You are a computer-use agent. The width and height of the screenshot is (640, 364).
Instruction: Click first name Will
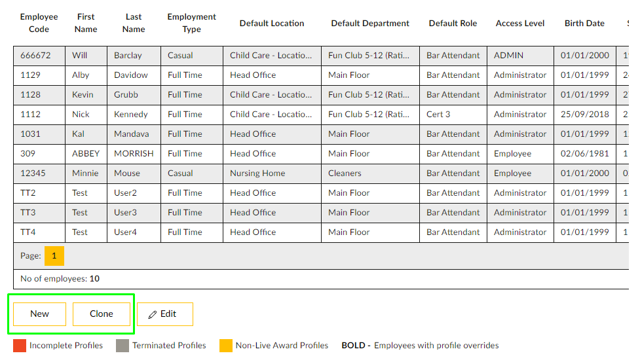[80, 56]
